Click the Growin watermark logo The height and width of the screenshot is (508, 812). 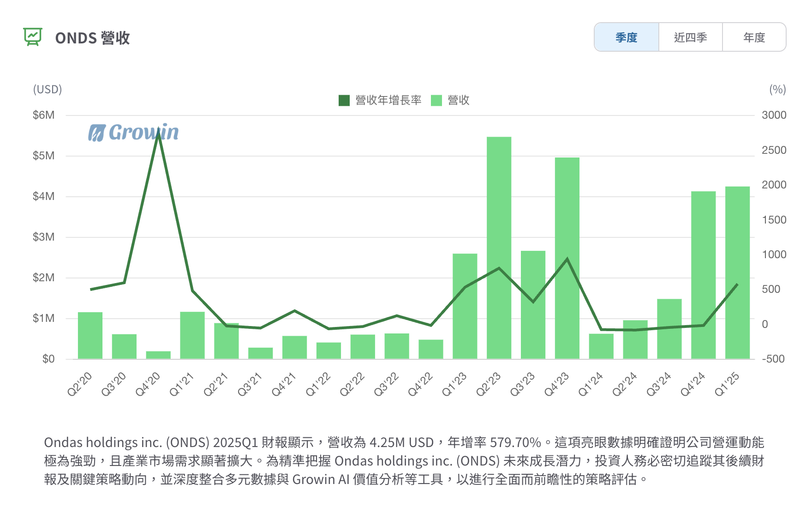pyautogui.click(x=133, y=133)
